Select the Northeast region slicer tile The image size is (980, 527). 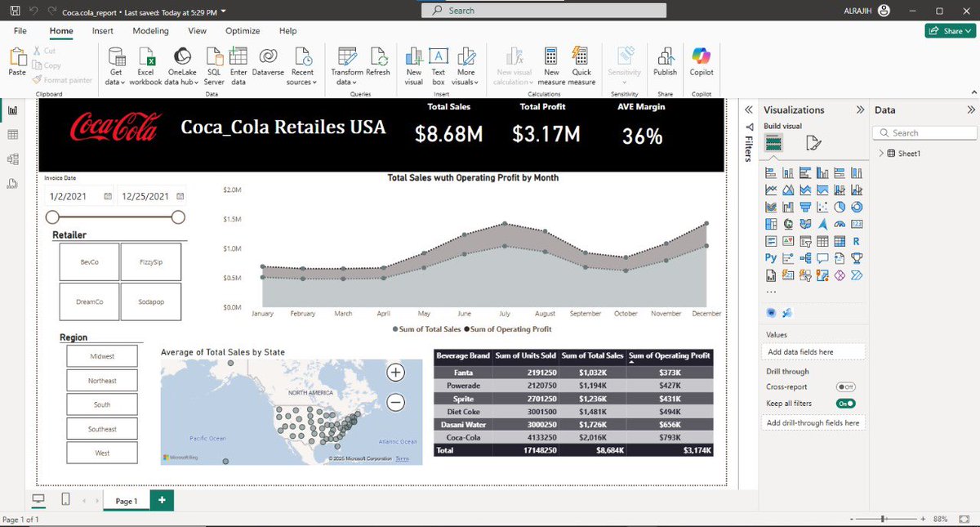click(x=102, y=381)
